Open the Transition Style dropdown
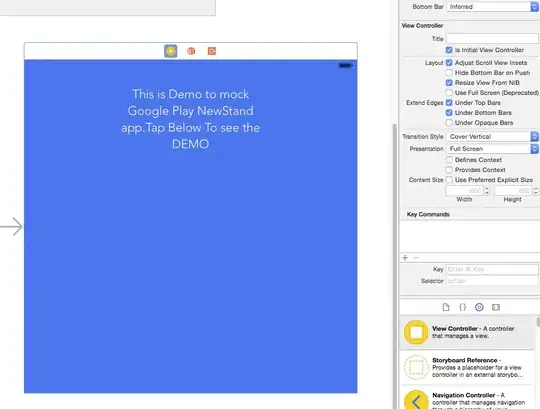Viewport: 540px width, 409px height. point(492,137)
